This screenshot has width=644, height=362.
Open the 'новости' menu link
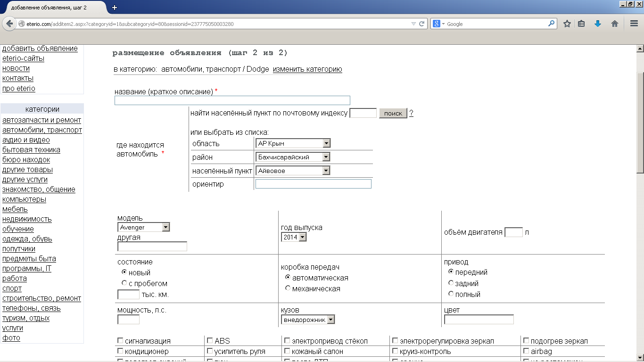(x=16, y=68)
